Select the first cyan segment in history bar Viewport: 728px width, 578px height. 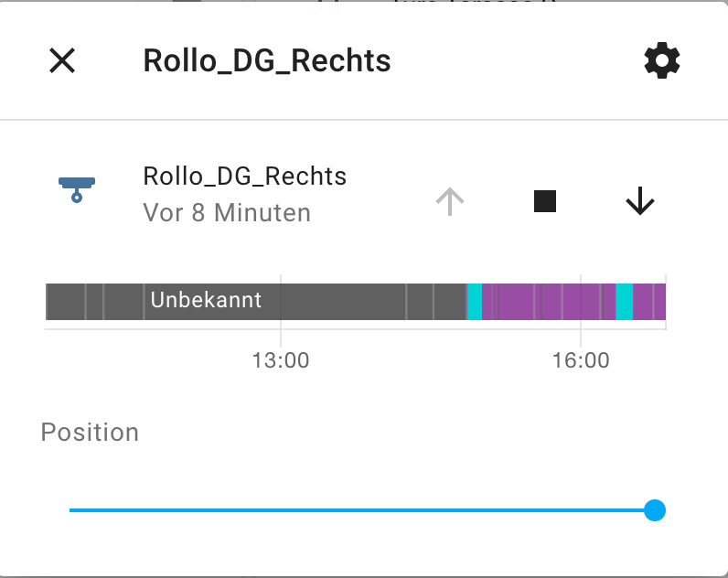point(475,301)
